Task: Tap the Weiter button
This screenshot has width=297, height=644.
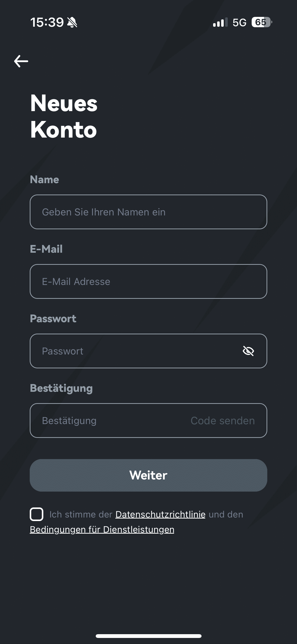Action: 148,475
